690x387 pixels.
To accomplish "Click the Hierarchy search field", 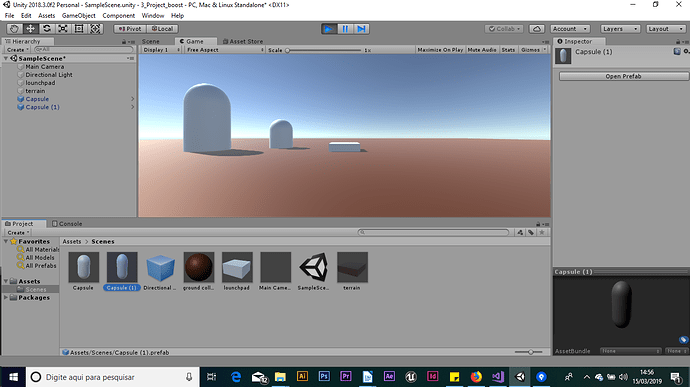I will tap(83, 50).
